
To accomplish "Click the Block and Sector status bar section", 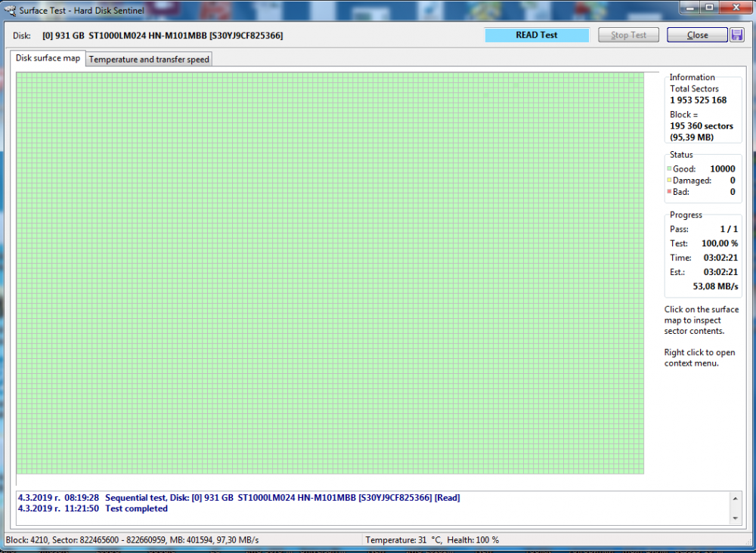I will click(132, 540).
